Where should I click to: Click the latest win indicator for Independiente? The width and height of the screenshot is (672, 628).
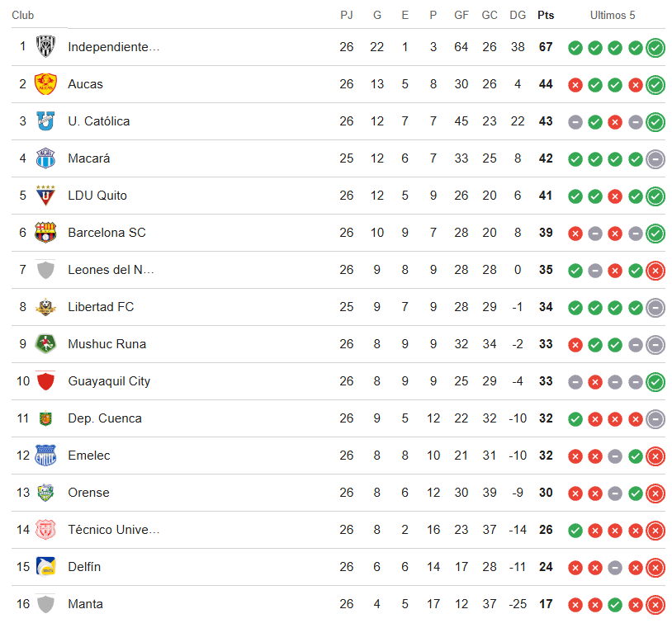click(655, 48)
